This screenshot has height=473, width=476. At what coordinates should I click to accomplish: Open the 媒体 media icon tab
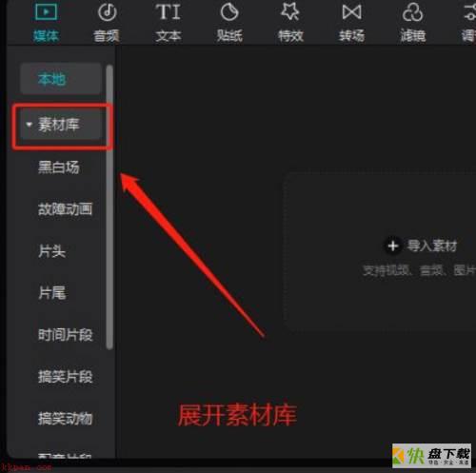[46, 12]
